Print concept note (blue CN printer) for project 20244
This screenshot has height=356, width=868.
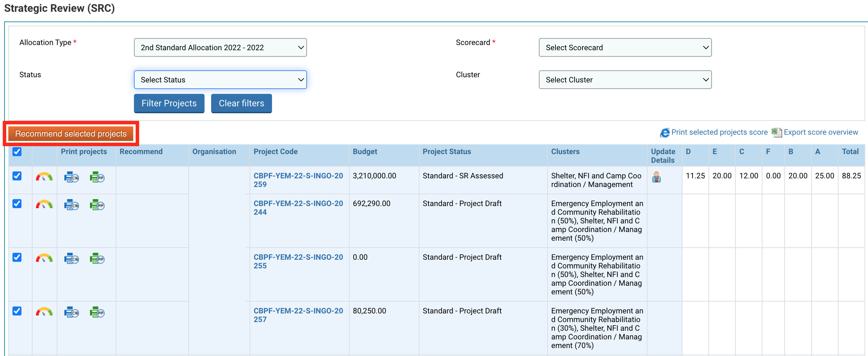tap(72, 205)
